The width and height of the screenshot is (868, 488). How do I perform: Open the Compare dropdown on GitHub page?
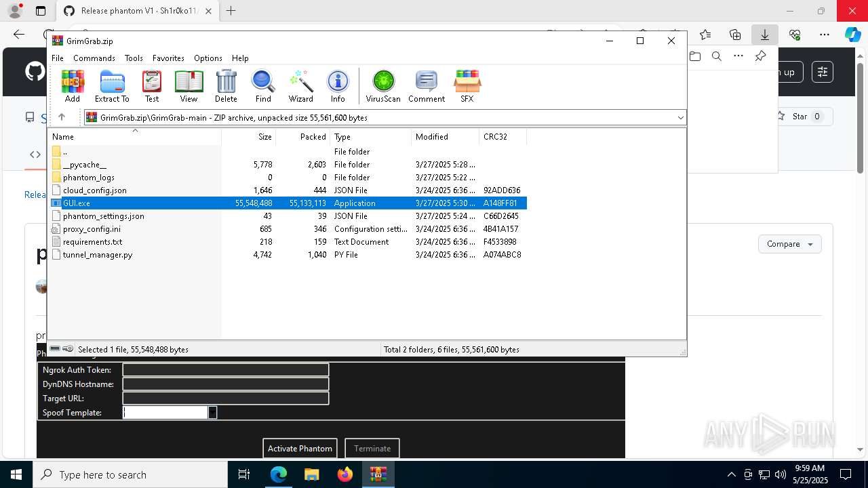790,244
